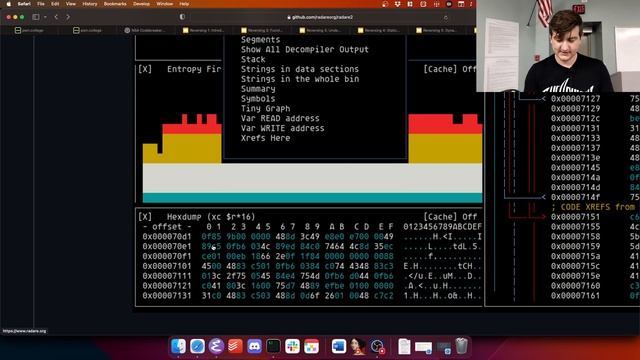Screen dimensions: 640x360
Task: Select 'Var WRITE address' entry
Action: (x=282, y=128)
